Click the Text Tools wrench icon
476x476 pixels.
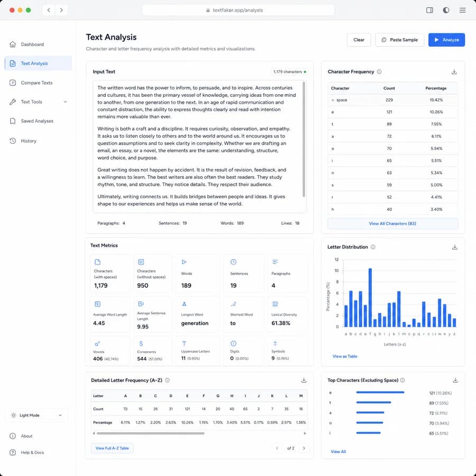click(x=13, y=102)
